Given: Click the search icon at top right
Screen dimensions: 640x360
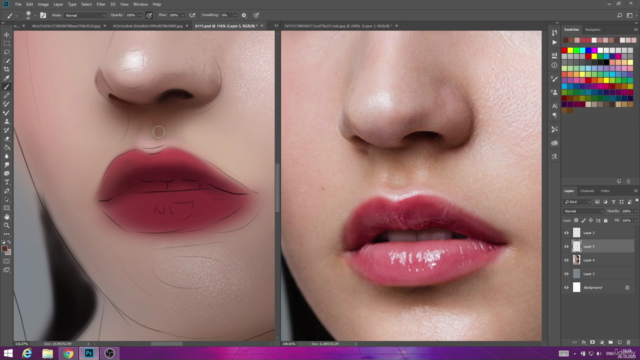Looking at the screenshot, I should 620,15.
